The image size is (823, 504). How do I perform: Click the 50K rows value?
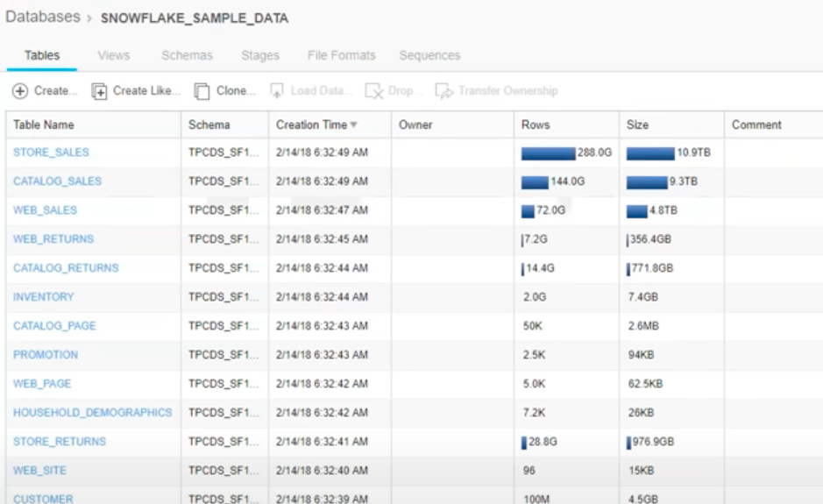(x=532, y=325)
